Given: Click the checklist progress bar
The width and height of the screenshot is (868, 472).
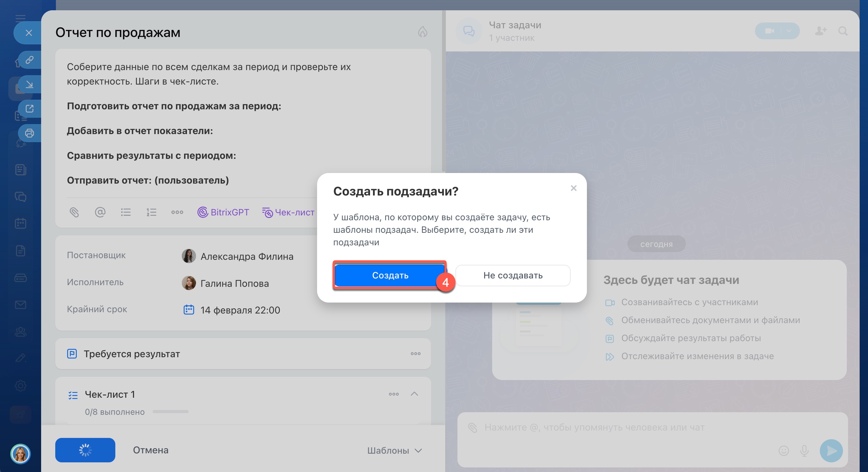Looking at the screenshot, I should [x=171, y=412].
